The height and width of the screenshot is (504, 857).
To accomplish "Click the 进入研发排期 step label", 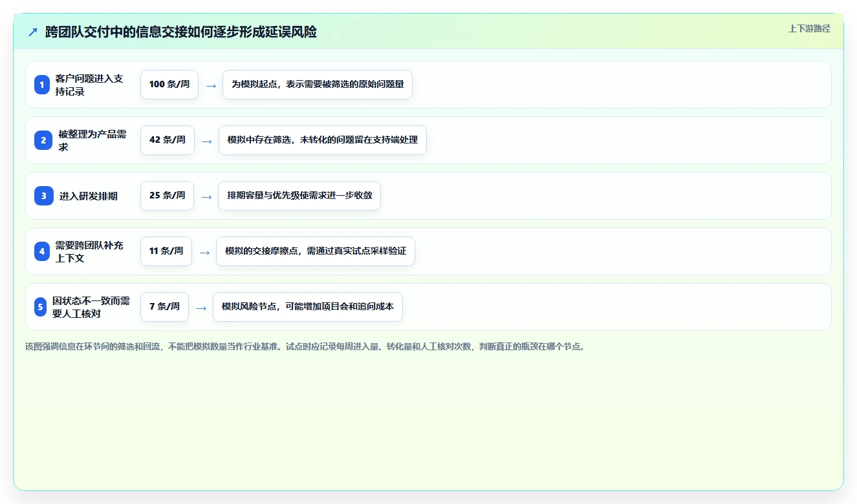I will tap(89, 196).
